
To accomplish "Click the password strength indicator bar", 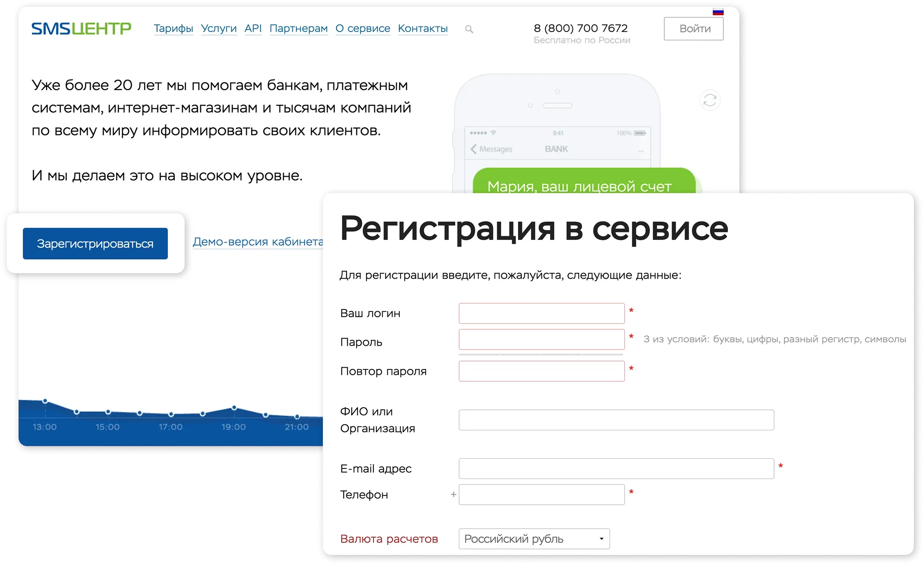I will (x=542, y=355).
